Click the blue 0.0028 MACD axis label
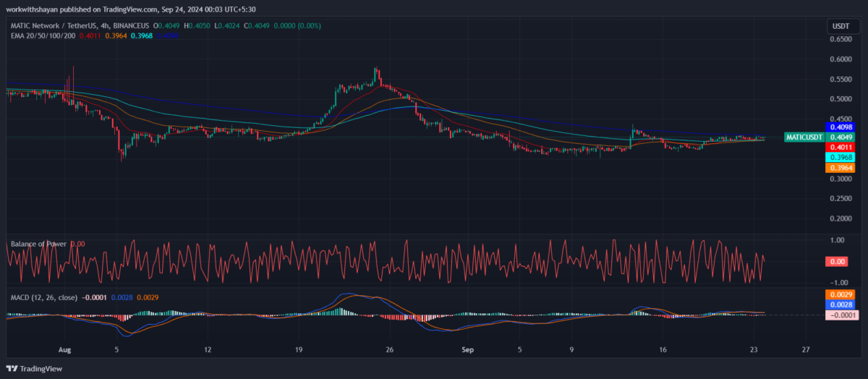 841,305
